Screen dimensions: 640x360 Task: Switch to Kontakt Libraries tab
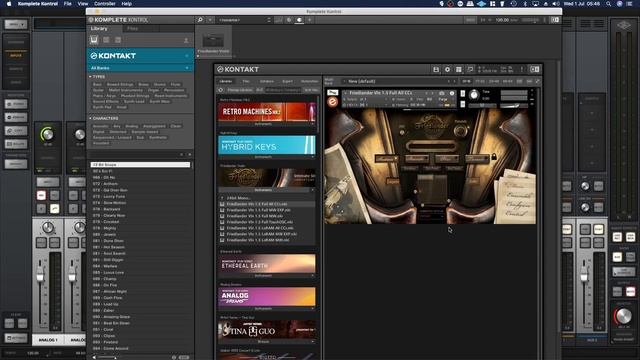pos(226,81)
